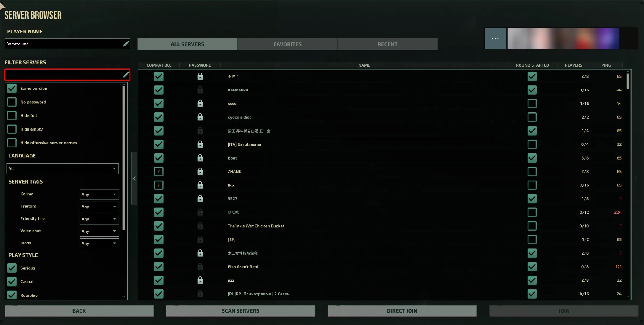Click the question mark compatibility icon for ZHANG
This screenshot has width=644, height=325.
(159, 171)
